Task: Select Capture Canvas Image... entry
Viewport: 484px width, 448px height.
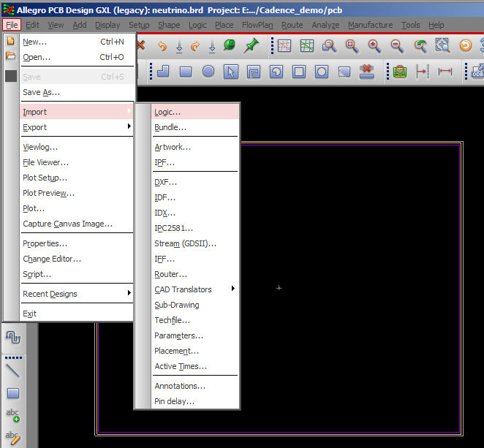Action: (77, 224)
